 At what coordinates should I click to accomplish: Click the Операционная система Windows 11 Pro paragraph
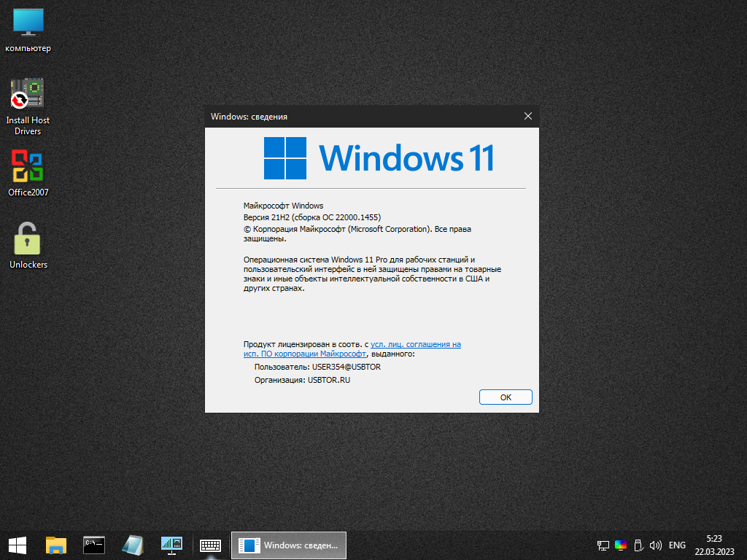372,274
